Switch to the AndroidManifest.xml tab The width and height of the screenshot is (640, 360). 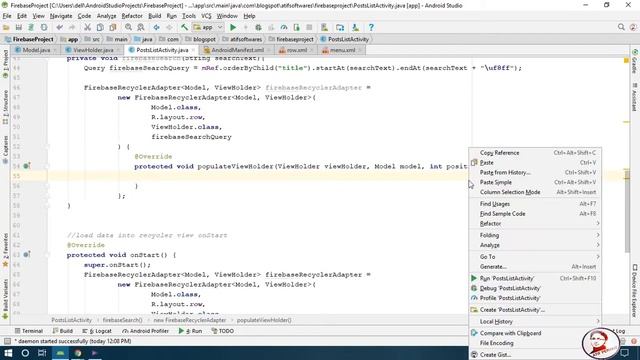click(x=237, y=50)
